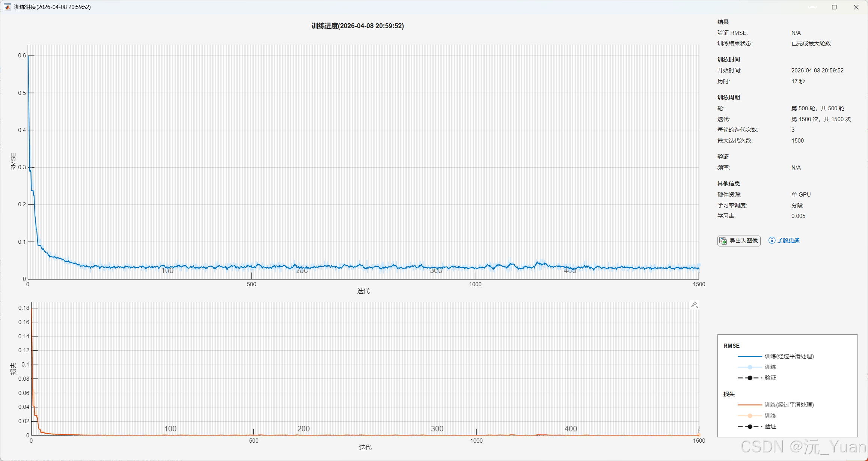Screen dimensions: 868x461
Task: Minimize the training progress window
Action: [x=812, y=7]
